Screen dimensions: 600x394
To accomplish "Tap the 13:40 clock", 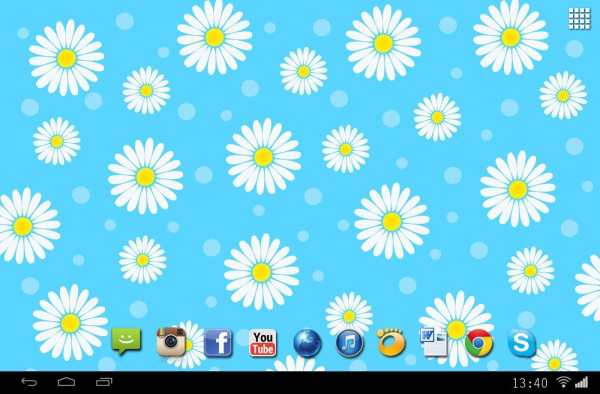I will coord(530,383).
